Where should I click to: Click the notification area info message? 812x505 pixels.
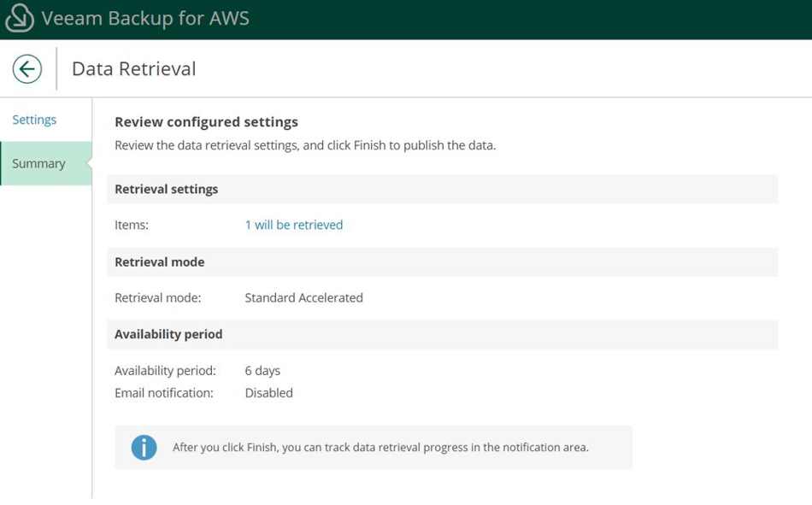point(380,448)
